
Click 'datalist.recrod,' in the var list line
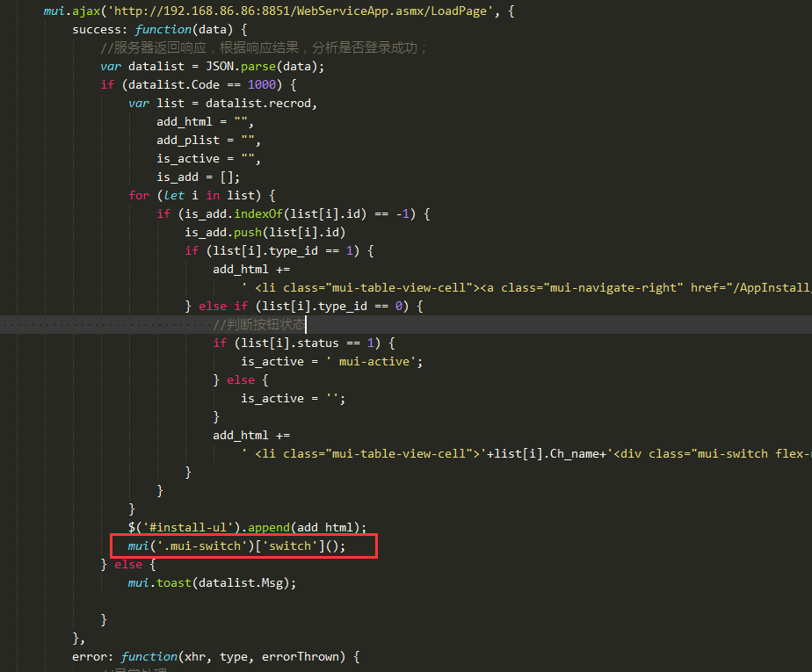(x=261, y=103)
